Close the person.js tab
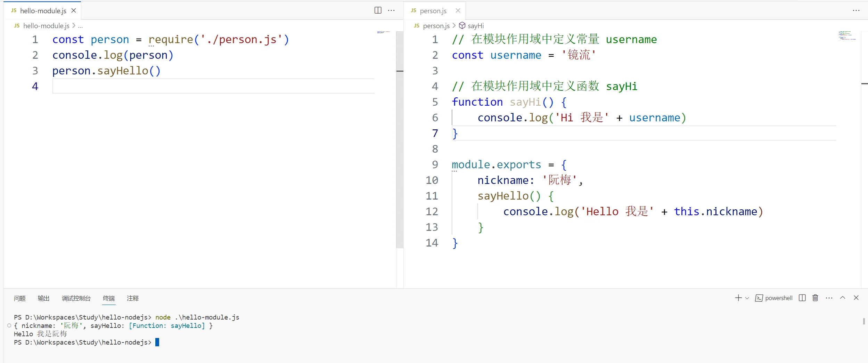This screenshot has width=868, height=363. point(458,11)
